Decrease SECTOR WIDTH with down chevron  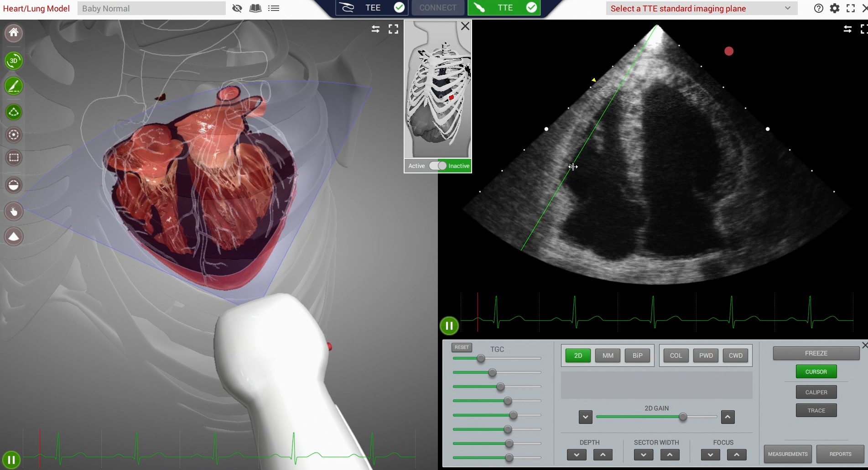644,455
